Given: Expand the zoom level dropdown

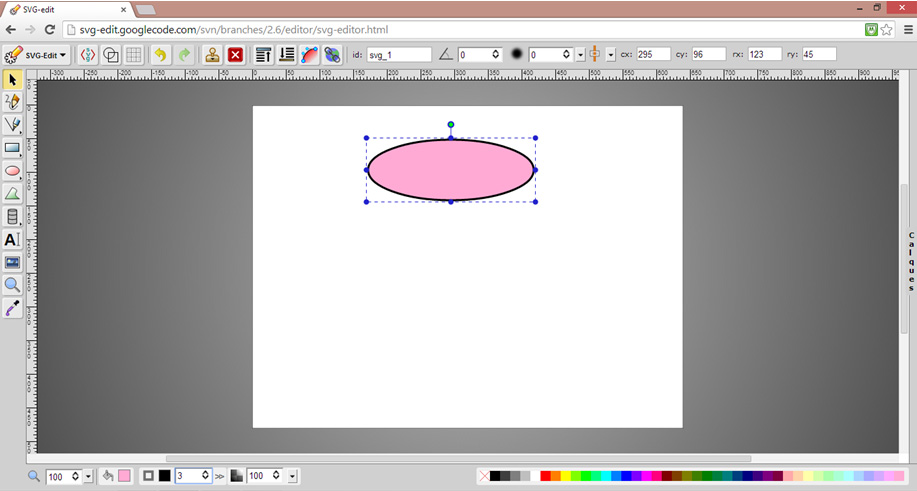Looking at the screenshot, I should click(88, 477).
